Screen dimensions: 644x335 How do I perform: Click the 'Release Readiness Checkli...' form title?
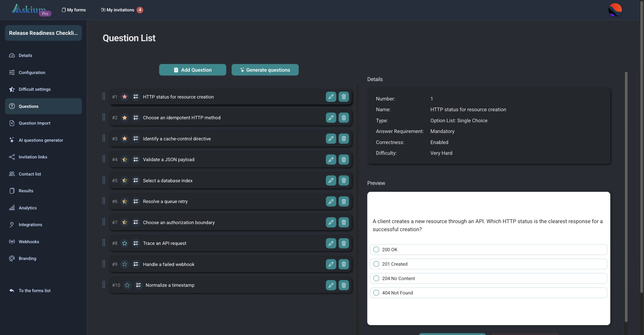(x=43, y=33)
